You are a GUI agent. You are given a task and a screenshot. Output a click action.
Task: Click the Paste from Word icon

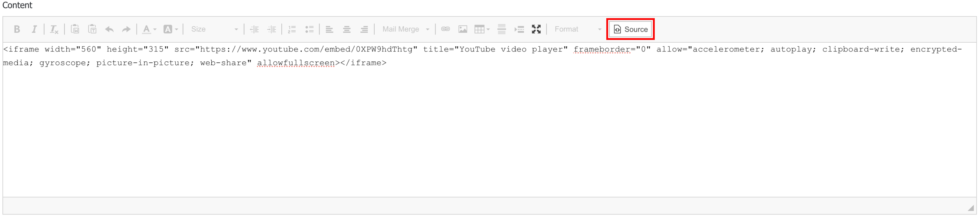75,29
